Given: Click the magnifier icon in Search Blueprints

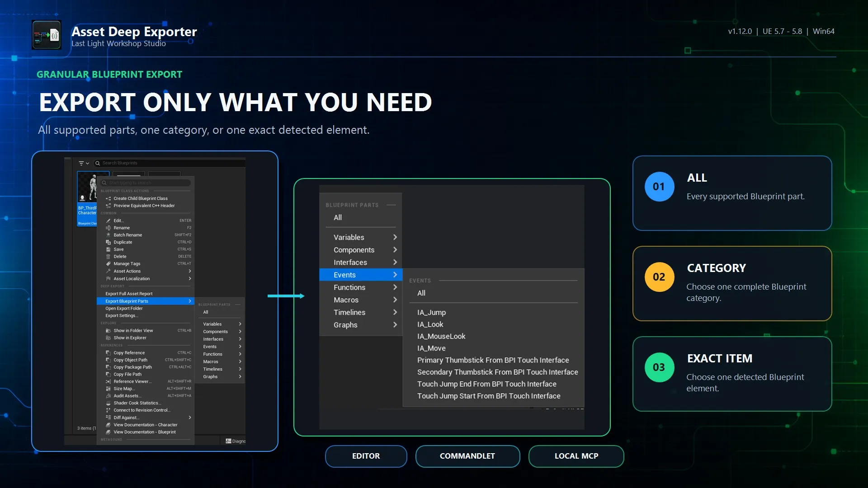Looking at the screenshot, I should [98, 163].
